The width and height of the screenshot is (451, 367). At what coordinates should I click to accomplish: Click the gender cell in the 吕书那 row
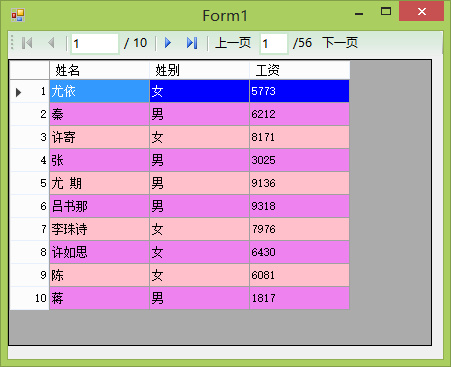coord(199,206)
